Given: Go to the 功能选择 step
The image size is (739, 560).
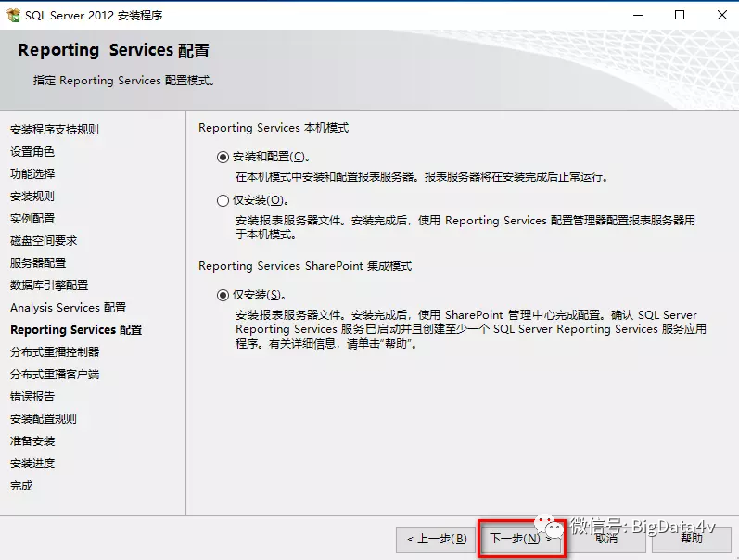Looking at the screenshot, I should [x=32, y=174].
